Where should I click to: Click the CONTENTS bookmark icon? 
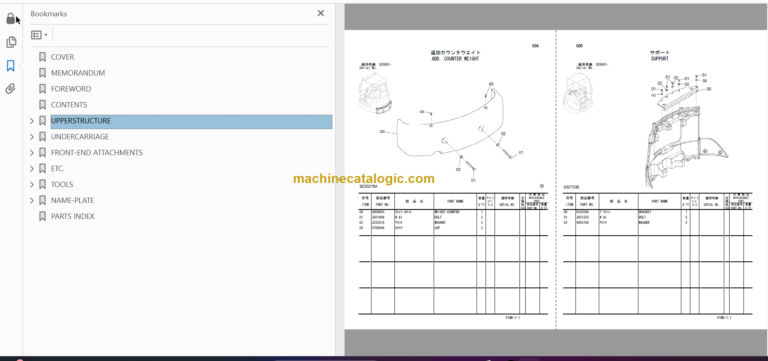click(43, 105)
